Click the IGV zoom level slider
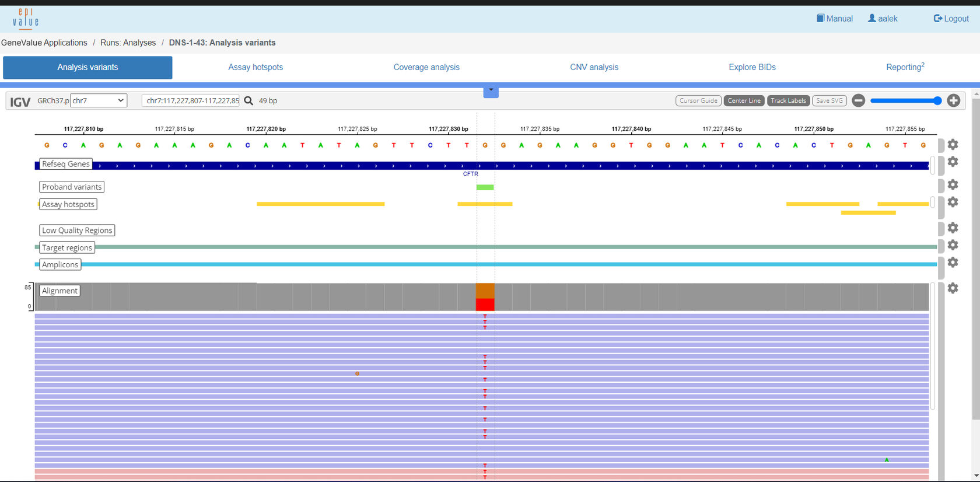This screenshot has width=980, height=482. pyautogui.click(x=905, y=100)
